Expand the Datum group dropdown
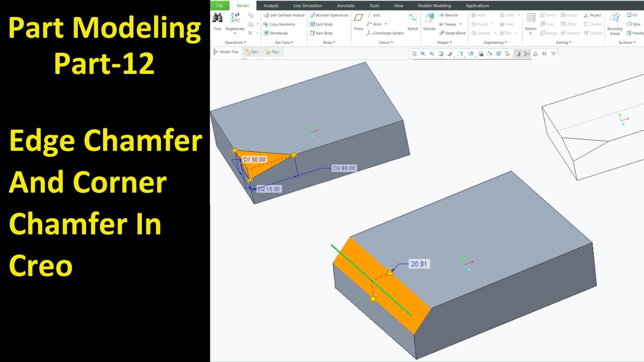644x362 pixels. click(385, 43)
